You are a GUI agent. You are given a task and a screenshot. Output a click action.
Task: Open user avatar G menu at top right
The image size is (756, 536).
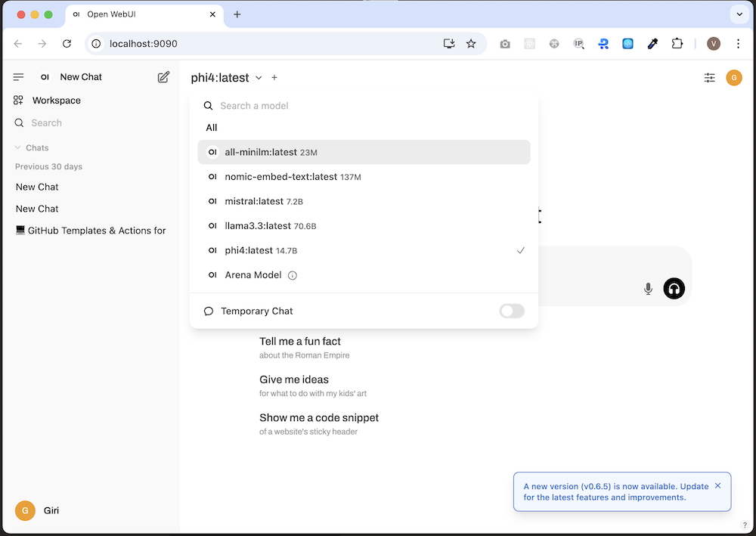[734, 78]
